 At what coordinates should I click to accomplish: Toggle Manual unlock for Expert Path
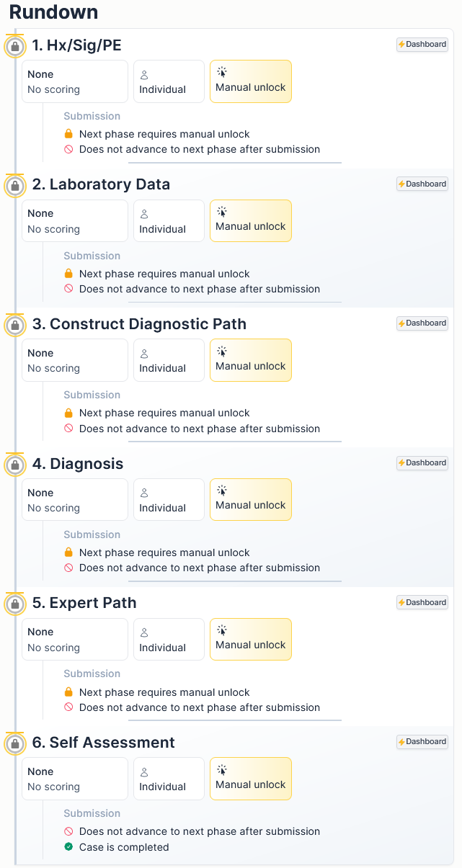[251, 639]
